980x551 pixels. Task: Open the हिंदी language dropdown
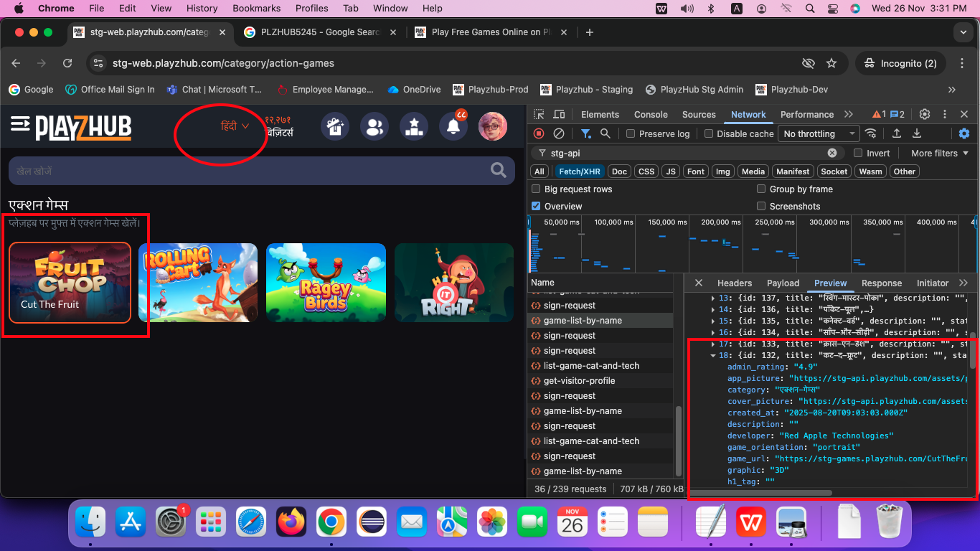235,126
